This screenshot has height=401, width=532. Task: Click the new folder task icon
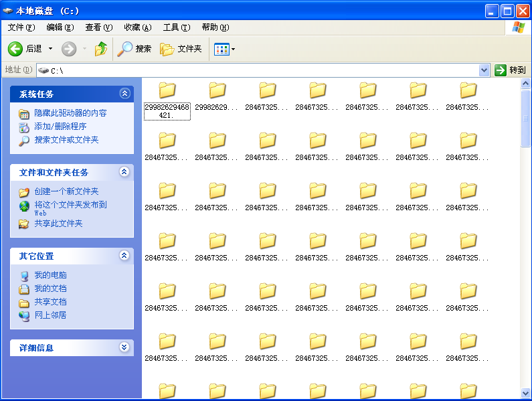click(23, 192)
